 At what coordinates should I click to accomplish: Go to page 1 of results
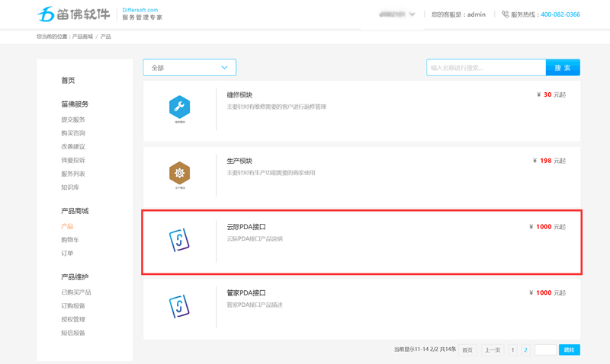coord(512,350)
